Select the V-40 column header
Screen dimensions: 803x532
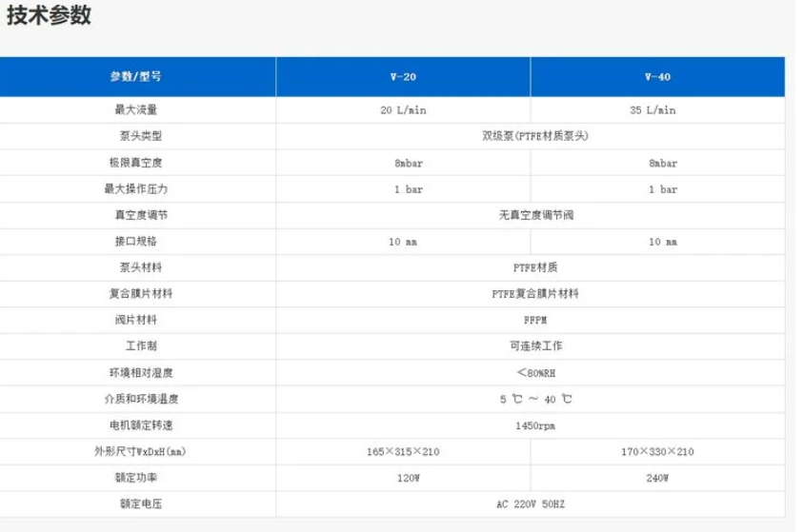[657, 76]
